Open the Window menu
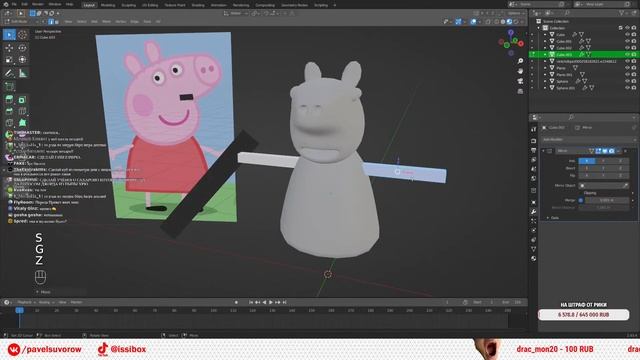The image size is (640, 360). 55,5
